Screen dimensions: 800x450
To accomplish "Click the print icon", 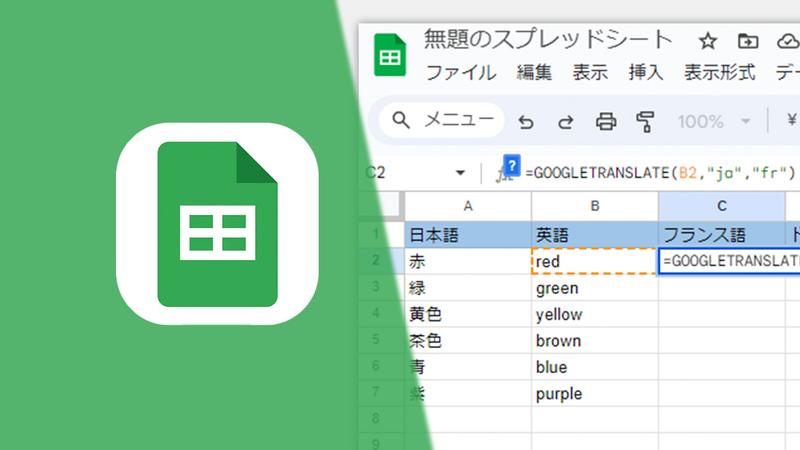I will pyautogui.click(x=606, y=122).
